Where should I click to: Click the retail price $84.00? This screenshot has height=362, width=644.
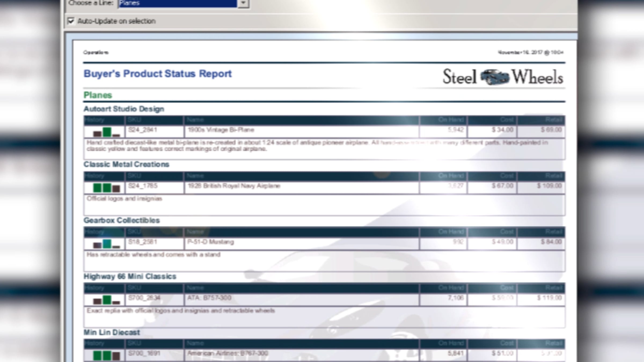551,242
